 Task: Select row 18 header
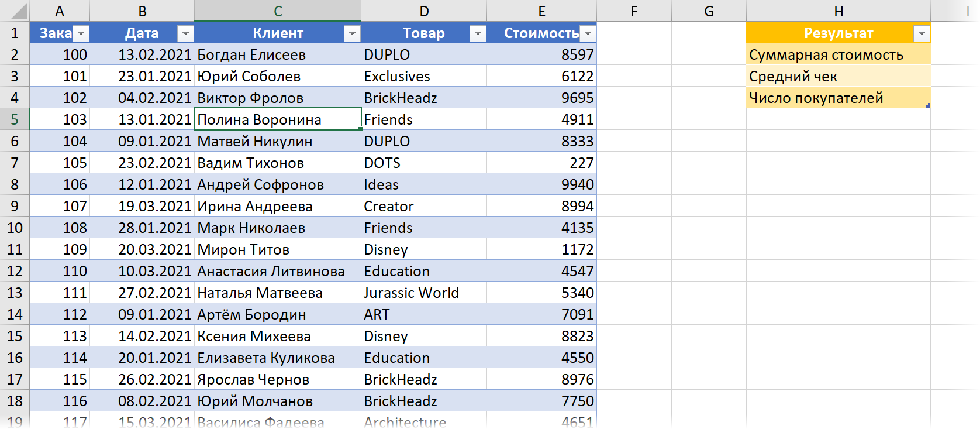coord(15,401)
